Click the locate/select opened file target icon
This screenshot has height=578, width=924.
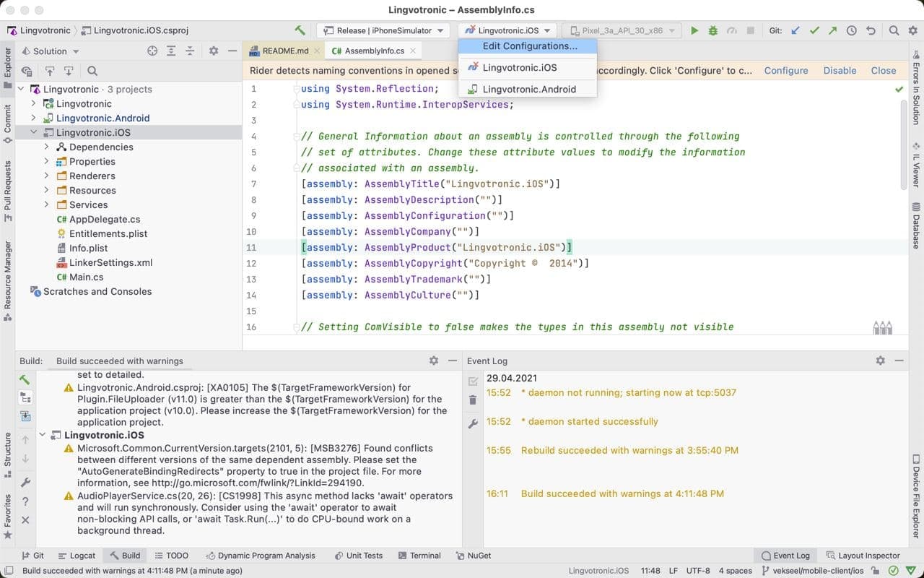[x=152, y=51]
